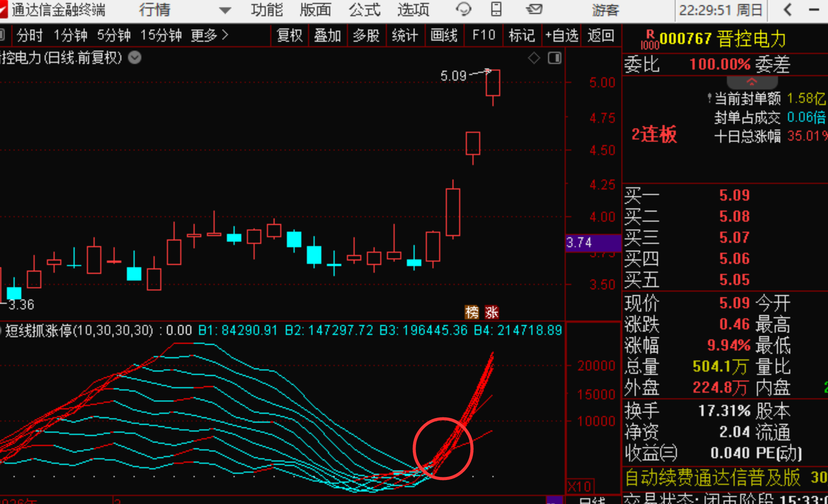828x504 pixels.
Task: Click the 总量 value 504.1万
Action: tap(720, 366)
